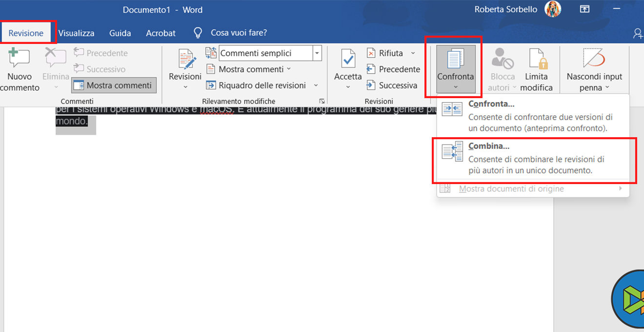Open the Mostra commenti markup dropdown

pyautogui.click(x=249, y=69)
